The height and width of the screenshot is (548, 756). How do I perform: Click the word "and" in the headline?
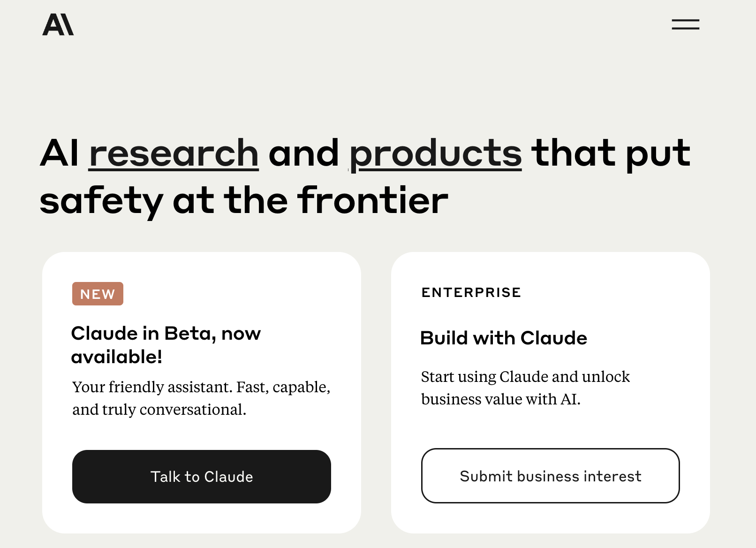click(303, 153)
